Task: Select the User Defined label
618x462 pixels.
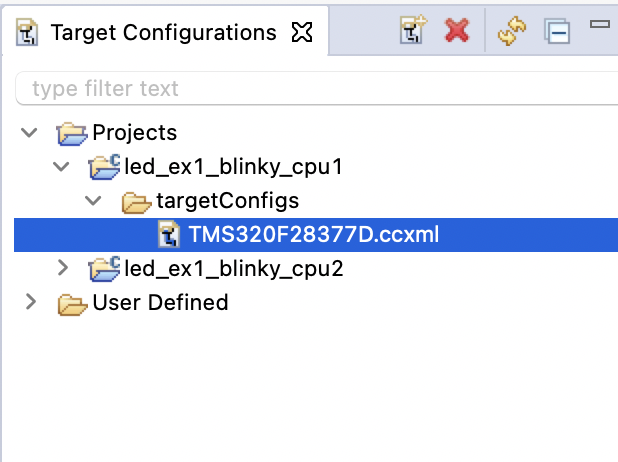Action: (x=160, y=303)
